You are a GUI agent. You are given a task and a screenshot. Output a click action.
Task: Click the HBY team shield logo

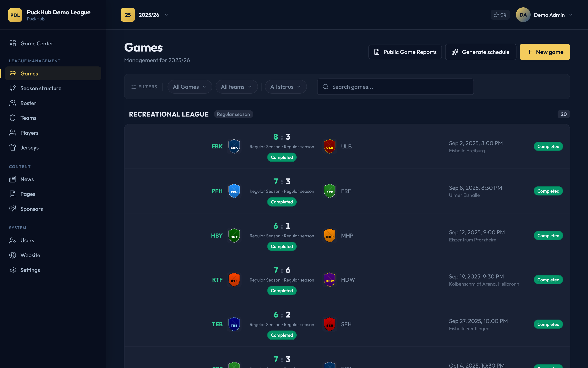(x=234, y=235)
